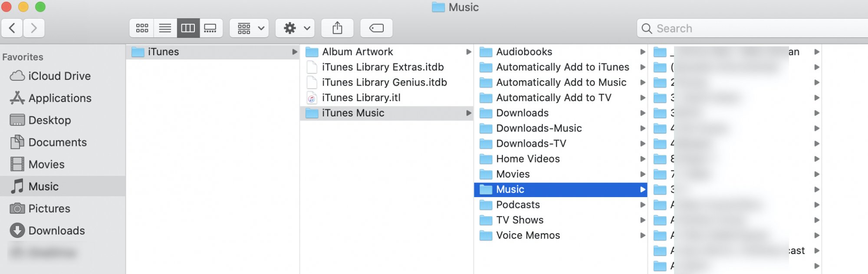Go forward with the right chevron button
The width and height of the screenshot is (868, 274).
pyautogui.click(x=34, y=28)
